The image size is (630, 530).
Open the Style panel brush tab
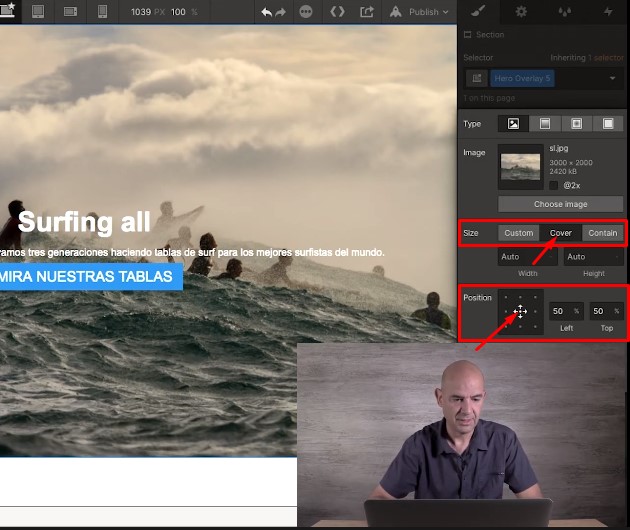click(x=478, y=12)
